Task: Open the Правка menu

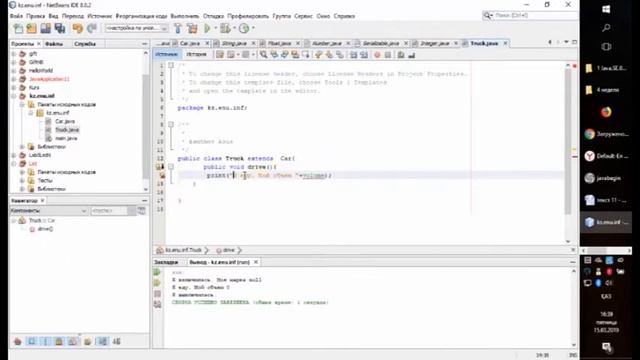Action: tap(36, 16)
